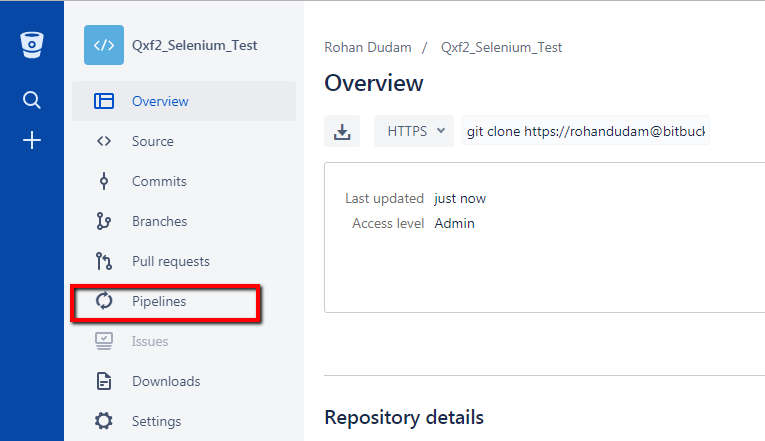Go to Downloads page
The height and width of the screenshot is (441, 765).
(184, 381)
